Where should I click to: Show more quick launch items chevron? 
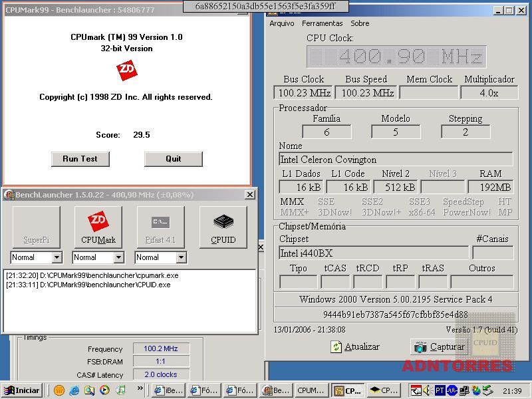point(140,388)
